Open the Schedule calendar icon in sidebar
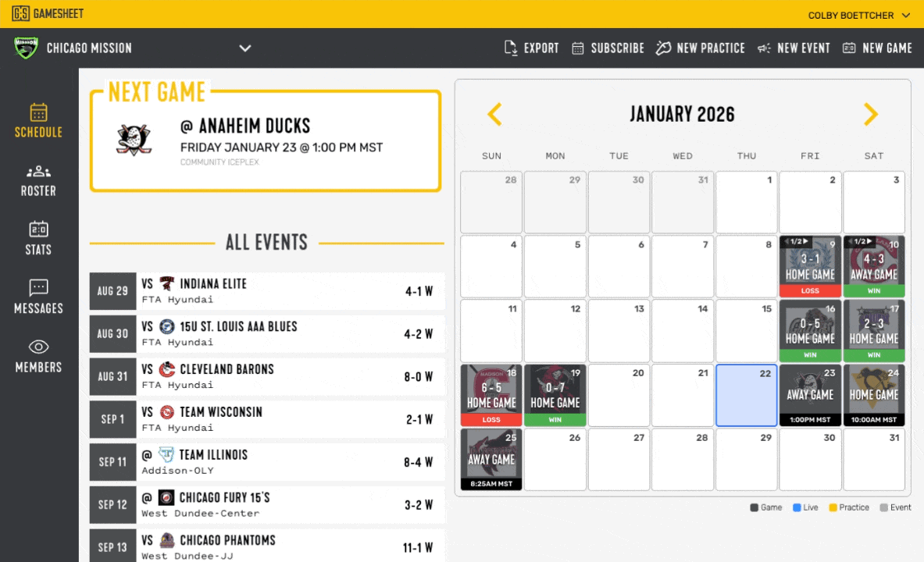 (39, 112)
